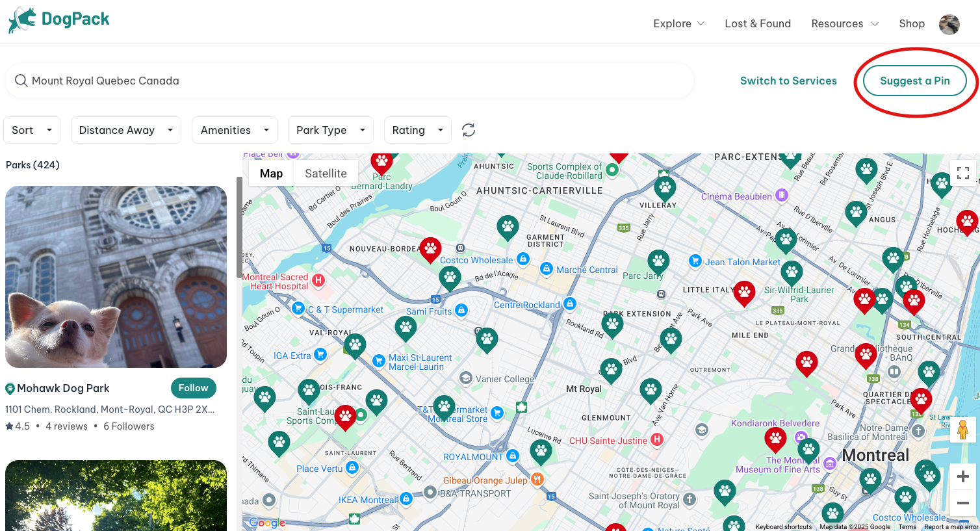
Task: Open the user profile avatar
Action: [x=949, y=24]
